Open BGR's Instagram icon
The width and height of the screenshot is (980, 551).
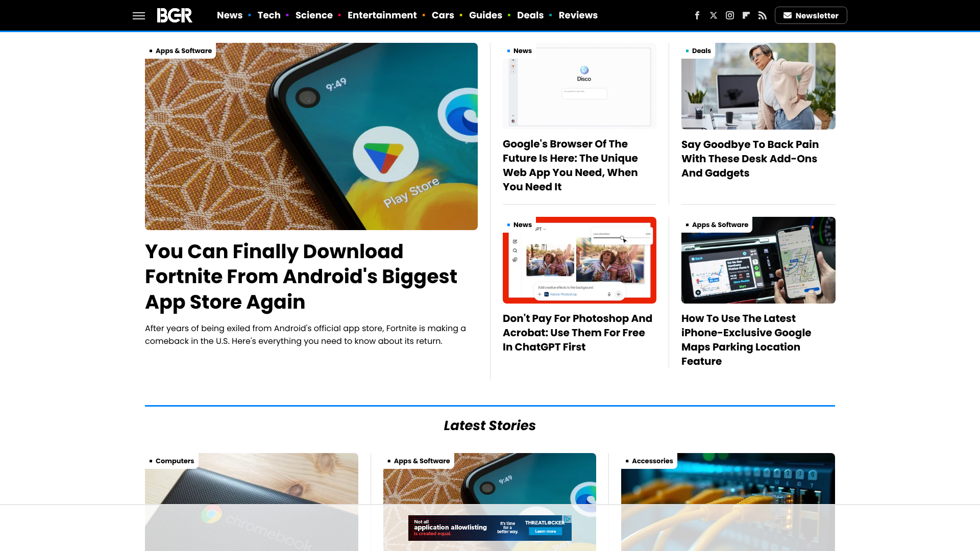(730, 15)
